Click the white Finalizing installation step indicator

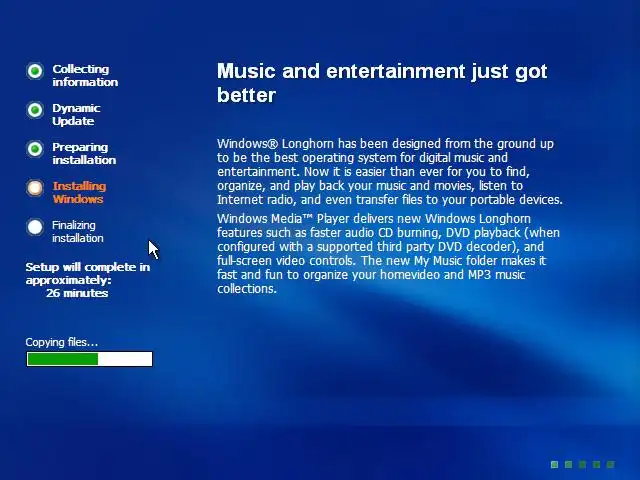click(35, 227)
